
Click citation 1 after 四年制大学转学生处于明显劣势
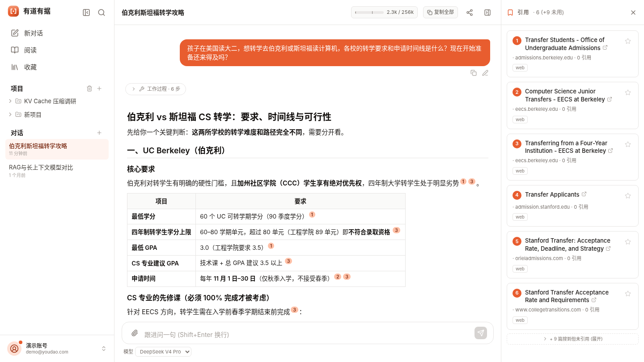click(463, 181)
